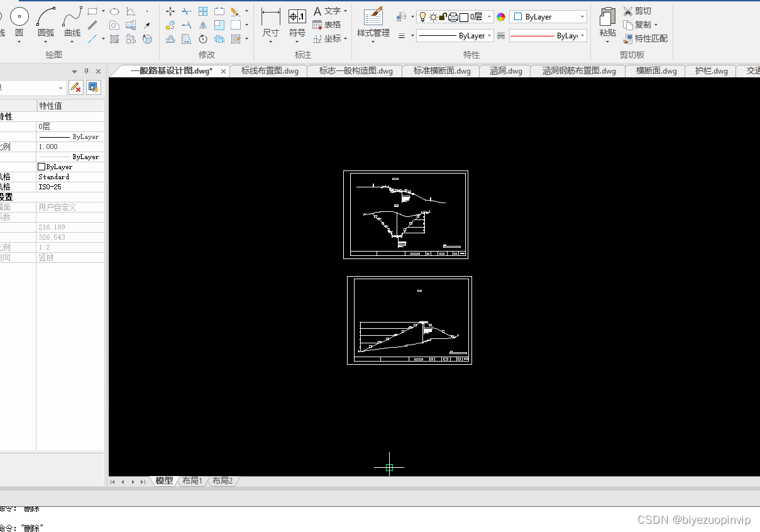
Task: Use the Mirror tool
Action: pos(203,25)
